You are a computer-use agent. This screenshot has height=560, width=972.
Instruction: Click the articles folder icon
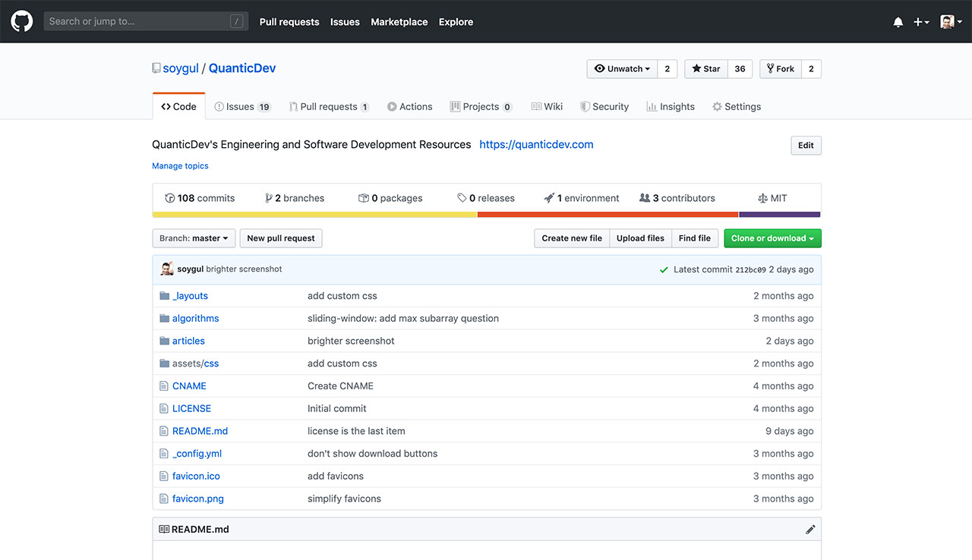[165, 341]
